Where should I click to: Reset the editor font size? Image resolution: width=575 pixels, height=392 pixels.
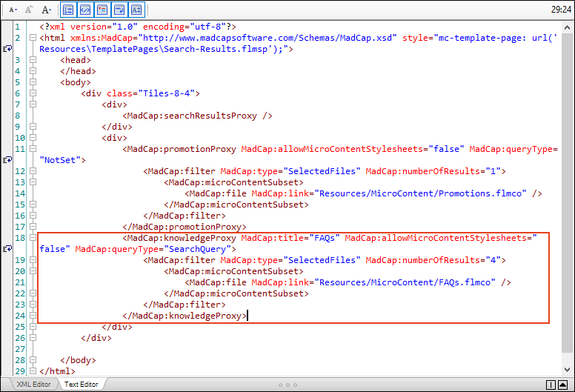tap(29, 10)
